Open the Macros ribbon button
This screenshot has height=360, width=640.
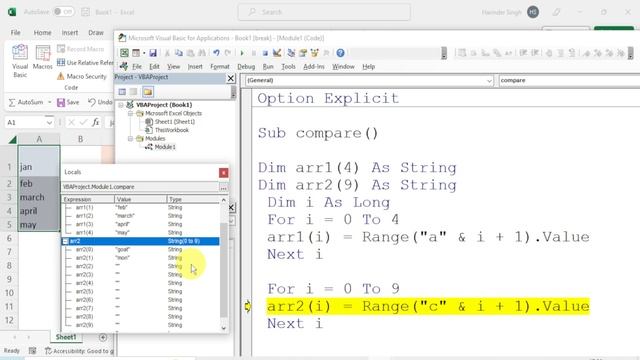[x=42, y=57]
